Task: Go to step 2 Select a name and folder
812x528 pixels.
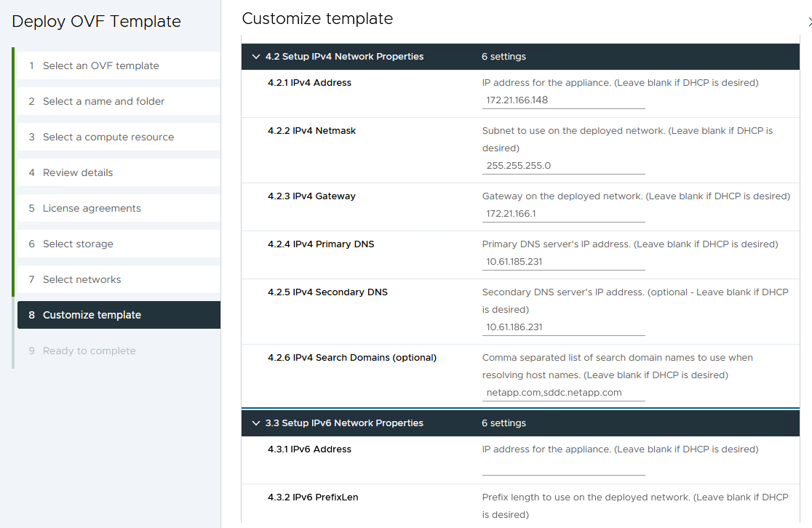Action: tap(103, 101)
